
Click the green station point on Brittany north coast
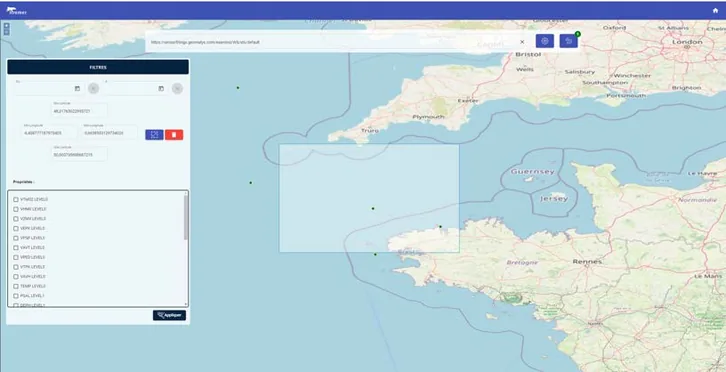pyautogui.click(x=440, y=227)
